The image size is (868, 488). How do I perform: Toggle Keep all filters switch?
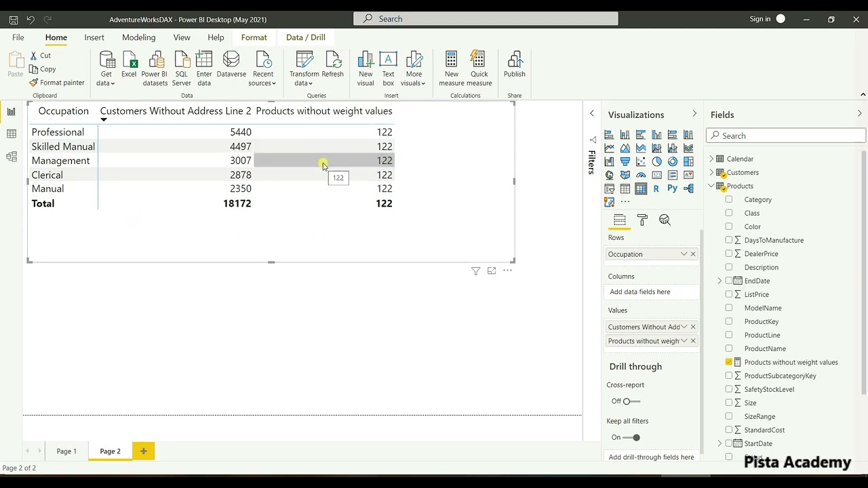631,437
